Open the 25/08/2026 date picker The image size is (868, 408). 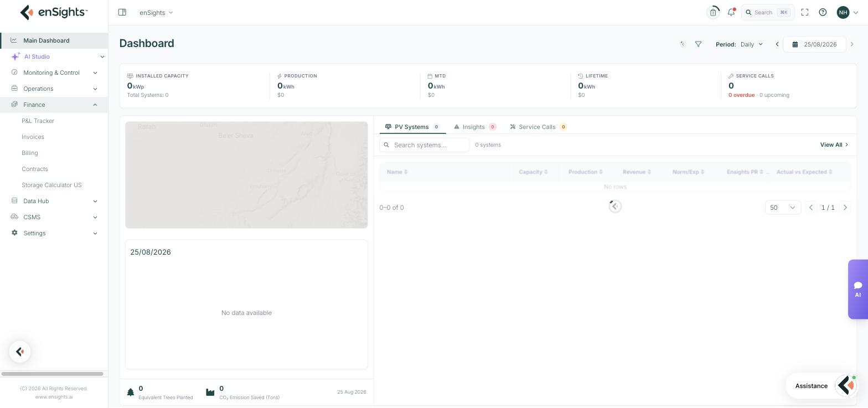814,44
